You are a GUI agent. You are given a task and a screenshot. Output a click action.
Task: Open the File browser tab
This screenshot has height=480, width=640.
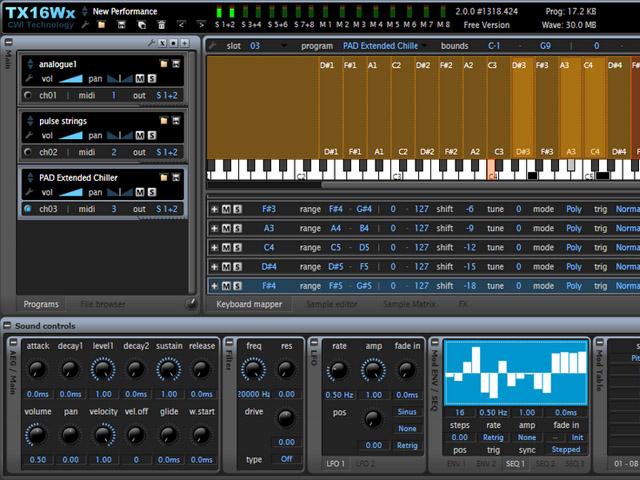point(103,304)
